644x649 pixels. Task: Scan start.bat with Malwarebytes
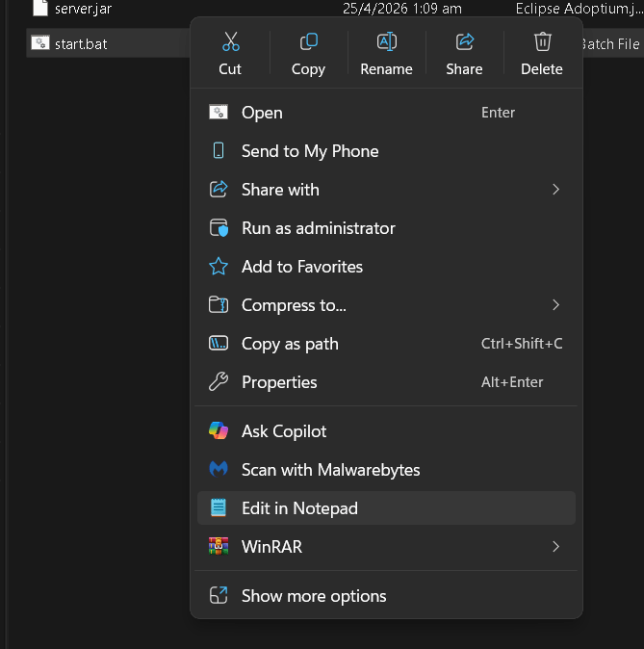coord(386,470)
